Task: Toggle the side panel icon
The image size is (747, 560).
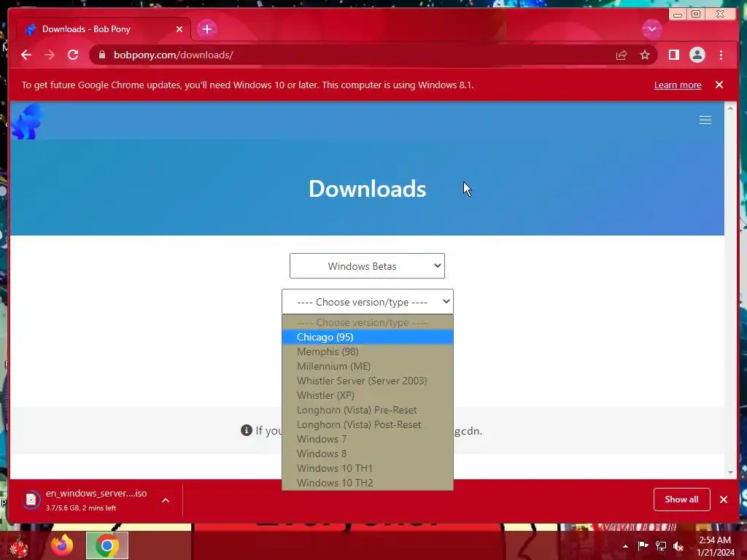Action: tap(673, 55)
